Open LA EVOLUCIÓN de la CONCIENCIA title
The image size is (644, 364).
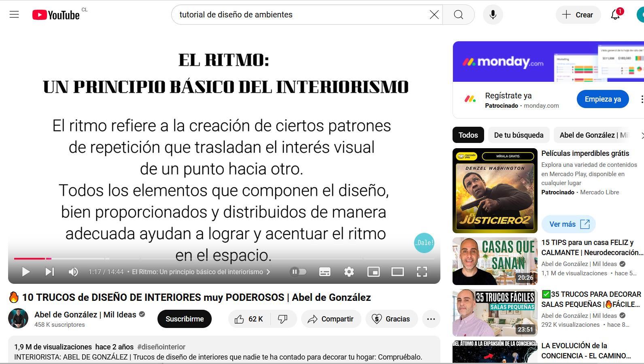(x=586, y=351)
